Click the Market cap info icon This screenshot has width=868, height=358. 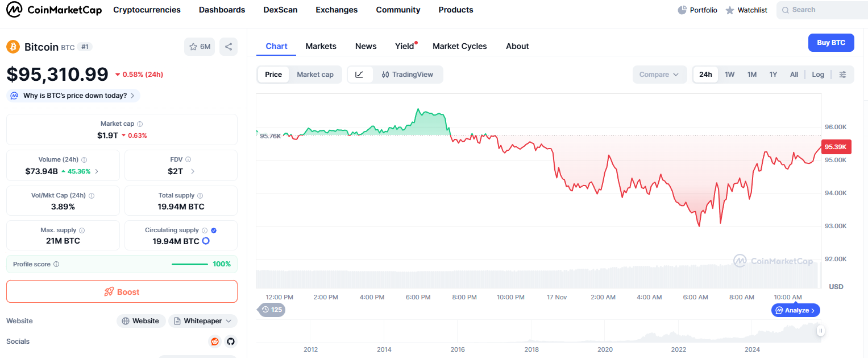(140, 124)
